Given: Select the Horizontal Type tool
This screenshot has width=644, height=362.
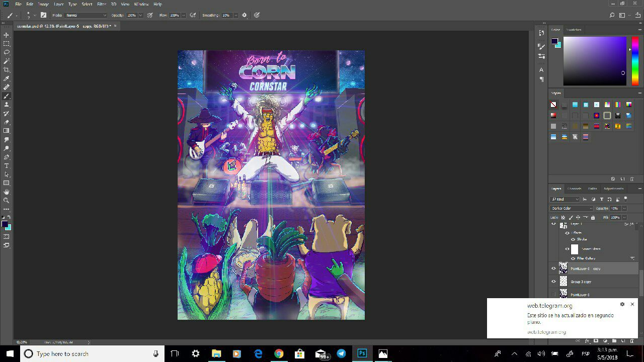Looking at the screenshot, I should [7, 165].
